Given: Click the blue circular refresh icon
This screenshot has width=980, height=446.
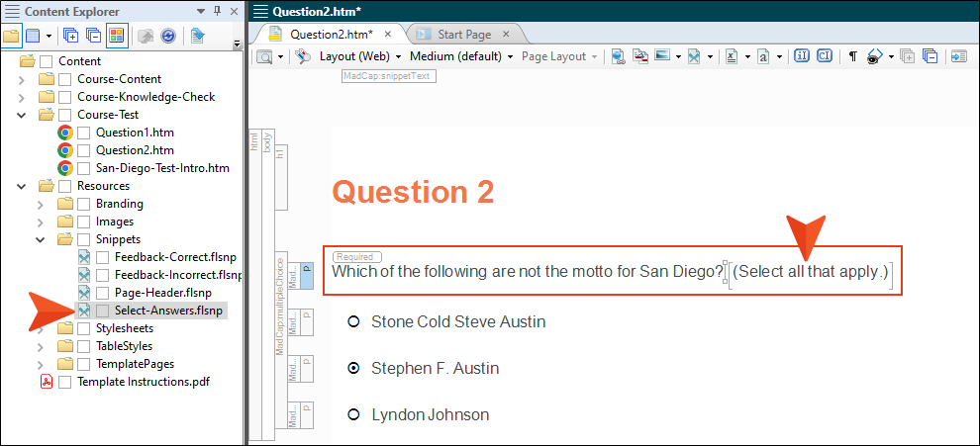Looking at the screenshot, I should tap(167, 36).
